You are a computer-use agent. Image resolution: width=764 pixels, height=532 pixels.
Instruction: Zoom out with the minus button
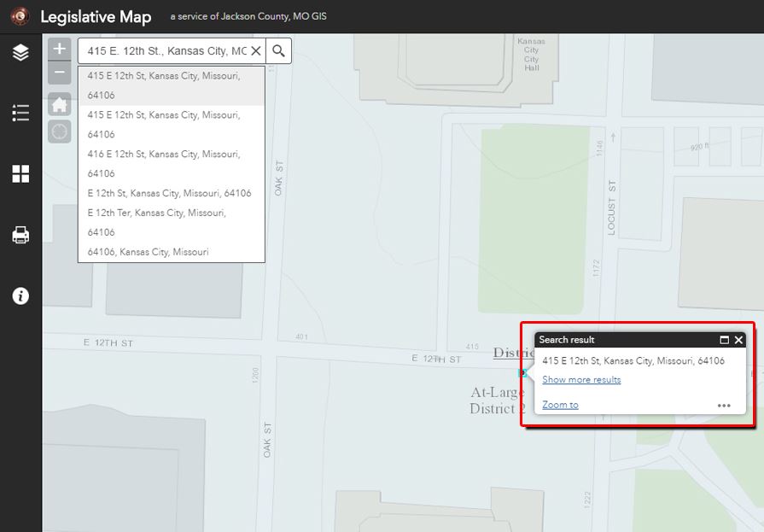59,73
